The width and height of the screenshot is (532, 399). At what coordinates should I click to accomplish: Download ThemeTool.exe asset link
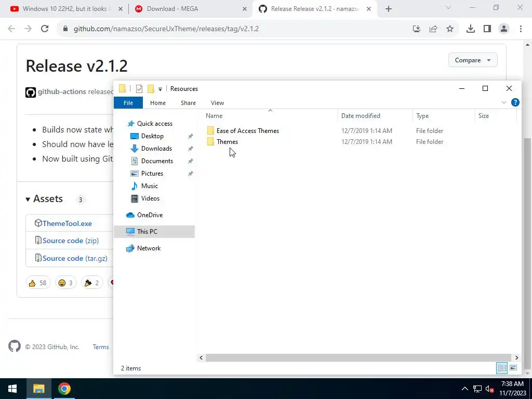(67, 223)
